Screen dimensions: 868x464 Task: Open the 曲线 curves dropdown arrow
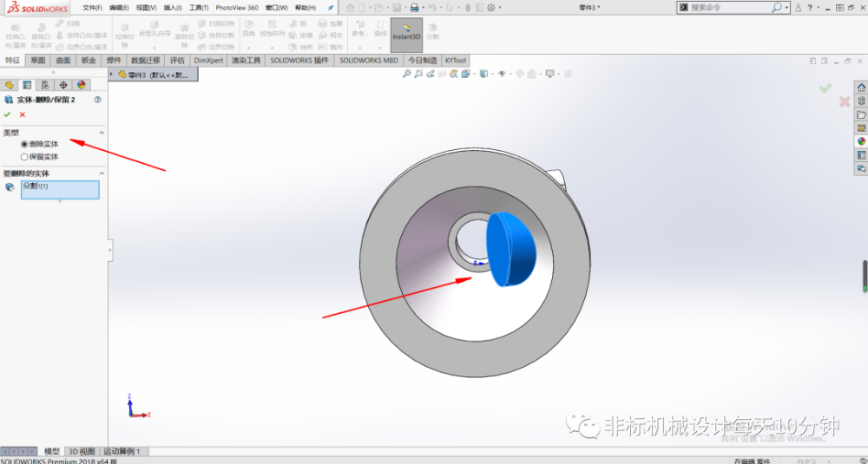[380, 48]
